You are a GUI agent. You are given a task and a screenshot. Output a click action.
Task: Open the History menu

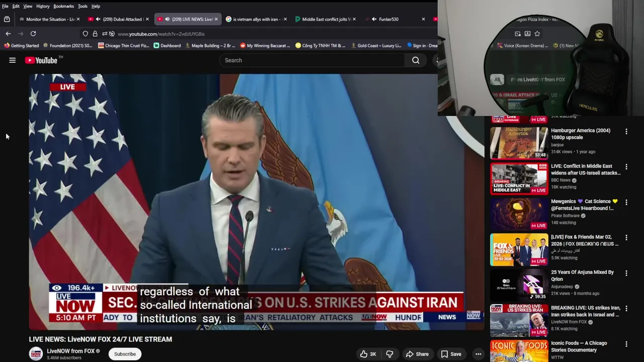pos(43,6)
